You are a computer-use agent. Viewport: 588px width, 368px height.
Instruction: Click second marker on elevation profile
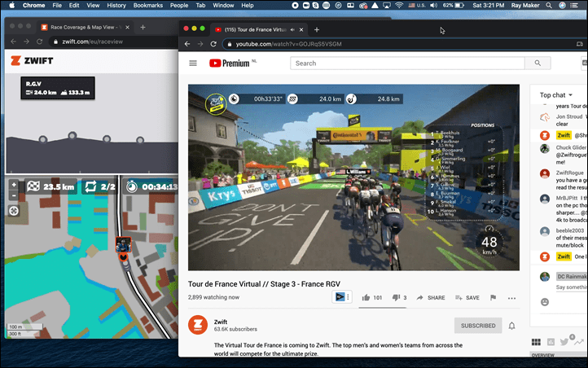click(72, 135)
